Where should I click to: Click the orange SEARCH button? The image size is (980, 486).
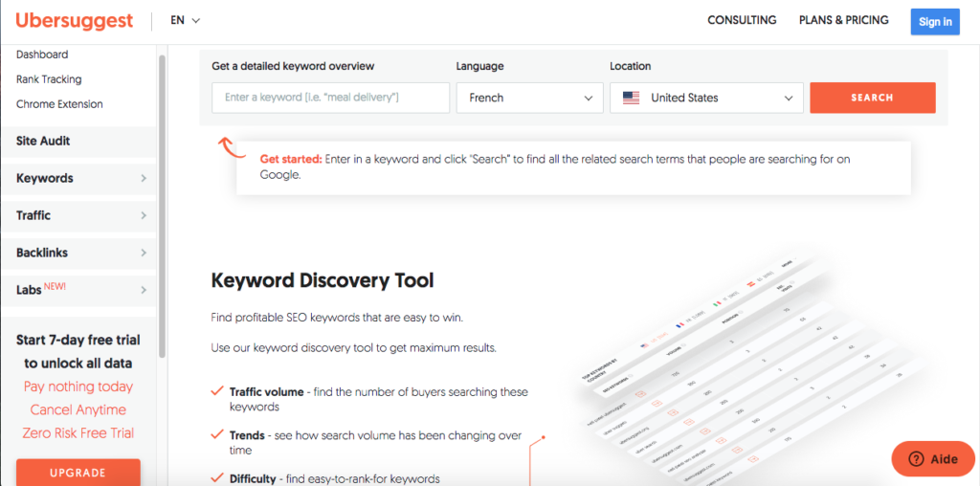point(873,99)
